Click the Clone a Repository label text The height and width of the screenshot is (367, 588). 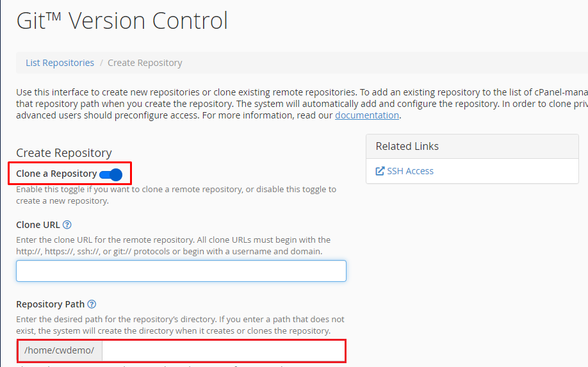(56, 174)
